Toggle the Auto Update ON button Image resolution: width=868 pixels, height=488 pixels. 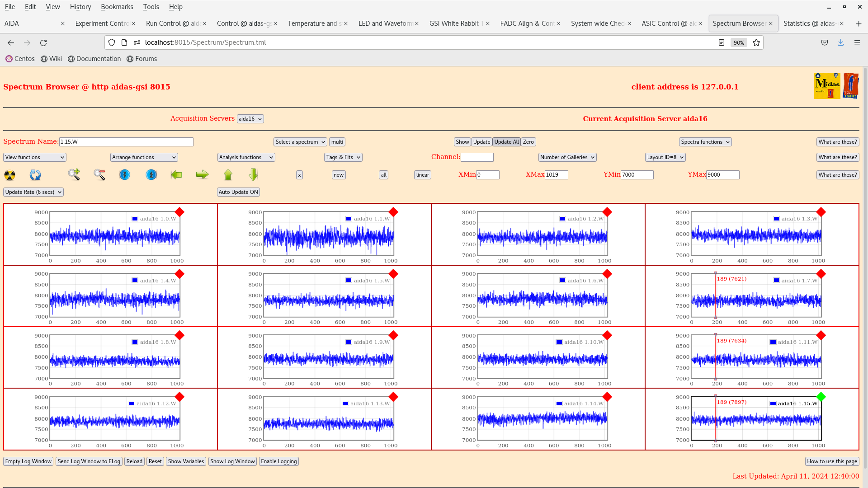click(238, 192)
